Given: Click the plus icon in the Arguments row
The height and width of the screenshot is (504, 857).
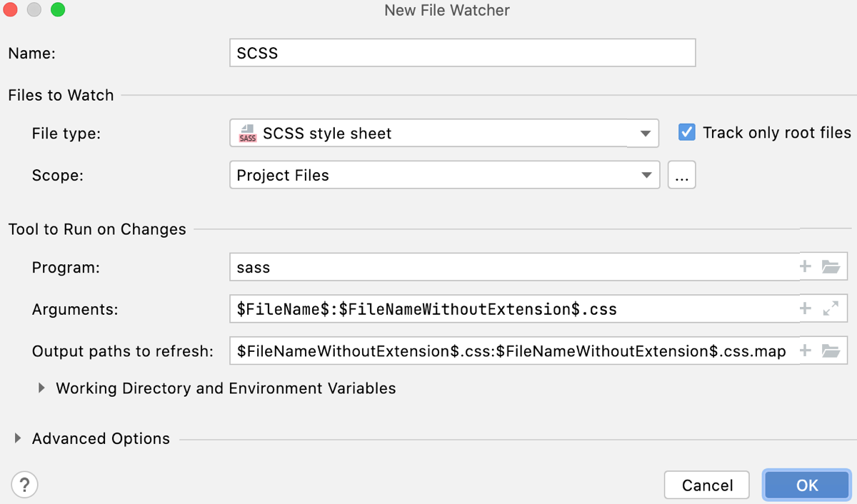Looking at the screenshot, I should click(x=805, y=308).
